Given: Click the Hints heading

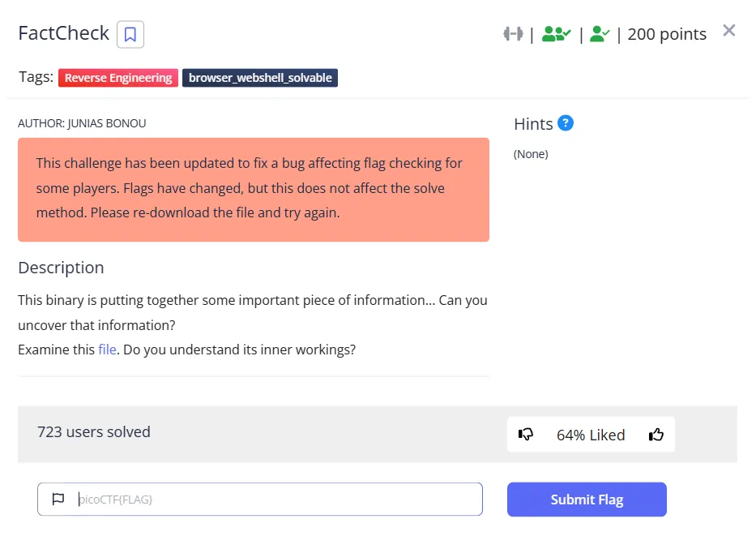Looking at the screenshot, I should [x=533, y=124].
